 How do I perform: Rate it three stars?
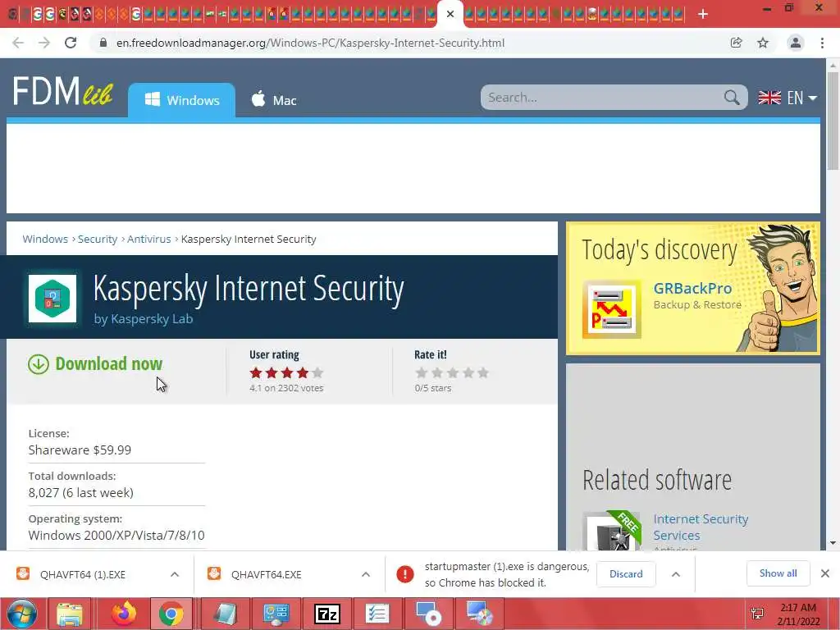pos(453,373)
